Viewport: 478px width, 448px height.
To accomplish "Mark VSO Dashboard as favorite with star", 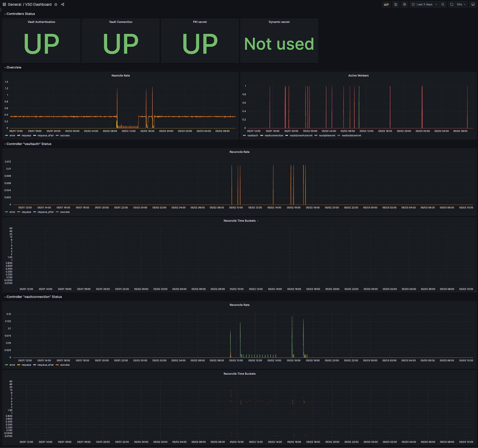I will [x=56, y=4].
